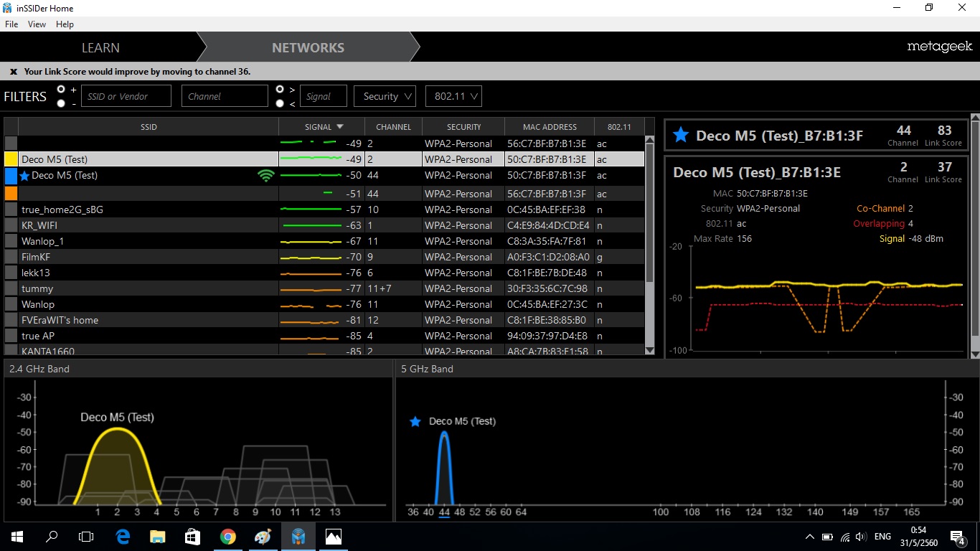Click the network list scroll down arrow
This screenshot has width=980, height=551.
(650, 350)
